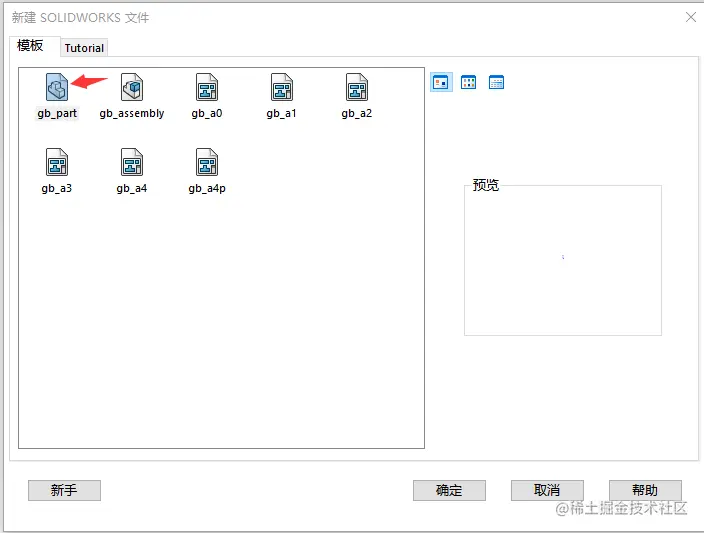Screen dimensions: 704x533
Task: Switch to large icons view
Action: click(441, 82)
